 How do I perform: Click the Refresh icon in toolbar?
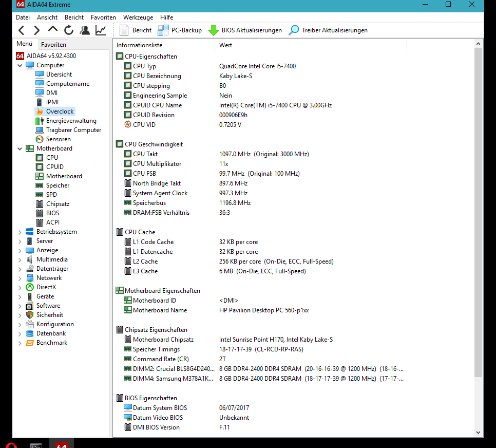(x=69, y=30)
